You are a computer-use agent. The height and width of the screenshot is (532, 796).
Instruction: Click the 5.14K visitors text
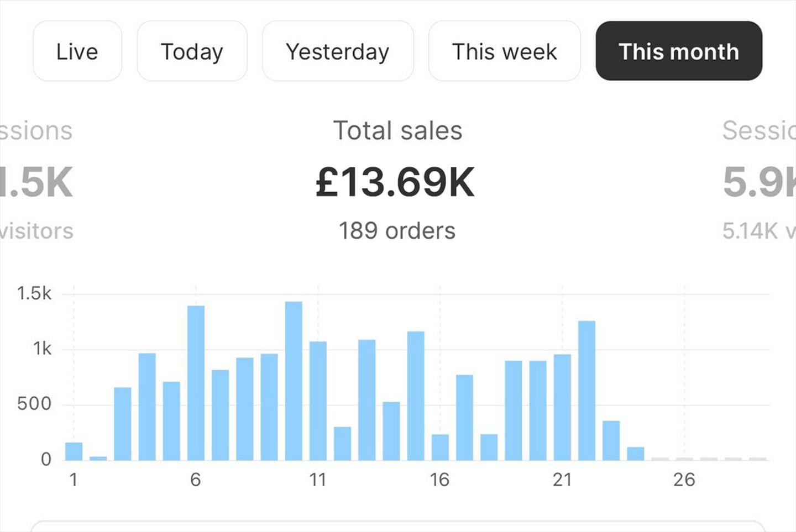[758, 231]
